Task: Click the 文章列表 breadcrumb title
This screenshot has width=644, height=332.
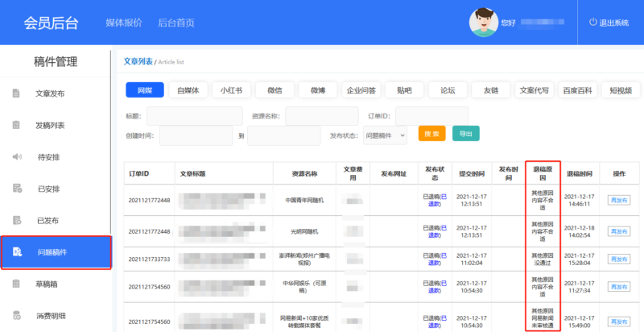Action: pos(138,61)
